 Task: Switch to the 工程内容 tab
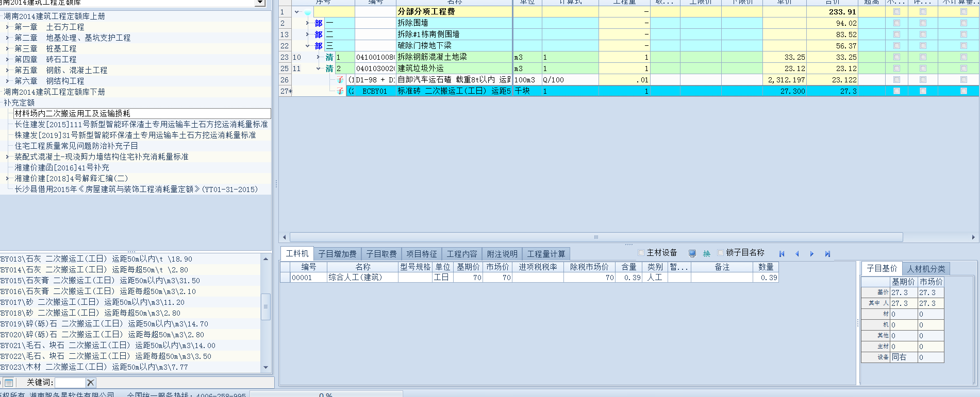tap(462, 254)
